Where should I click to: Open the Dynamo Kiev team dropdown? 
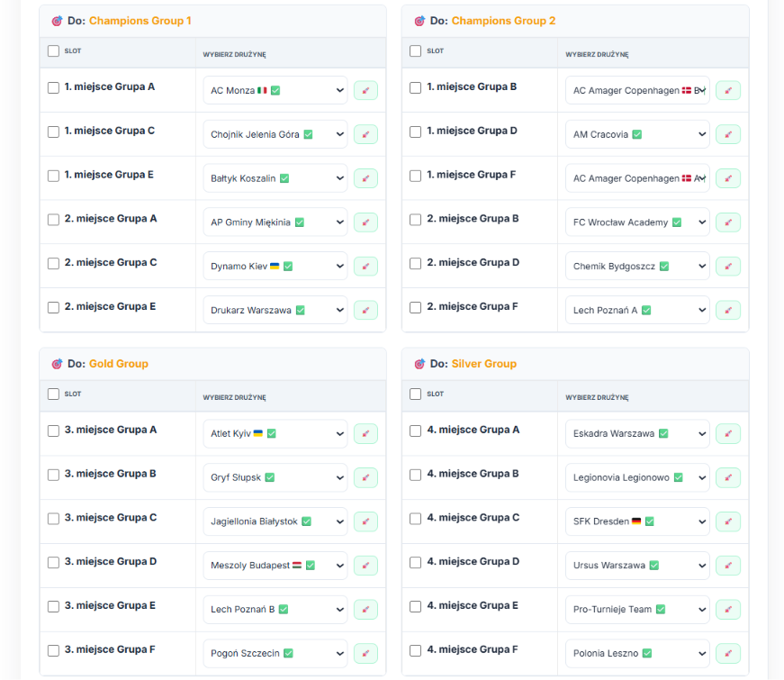275,267
